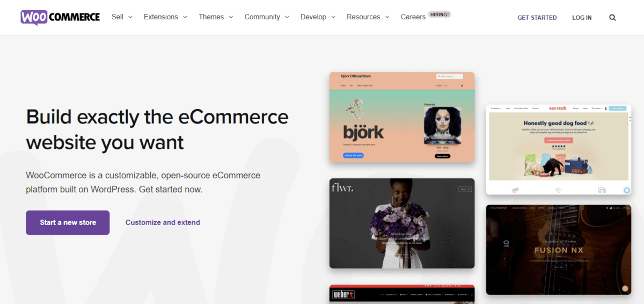Click the headline "Build exactly the eCommerce website you want"

(x=157, y=129)
